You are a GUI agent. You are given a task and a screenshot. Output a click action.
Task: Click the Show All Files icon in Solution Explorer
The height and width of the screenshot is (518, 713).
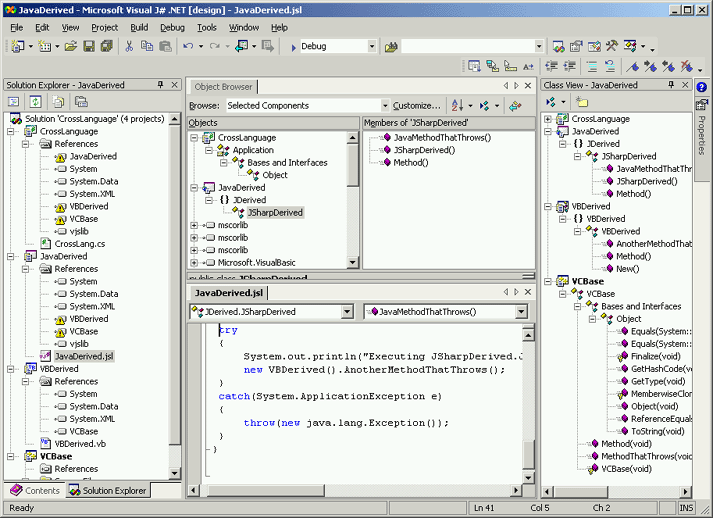pyautogui.click(x=58, y=102)
